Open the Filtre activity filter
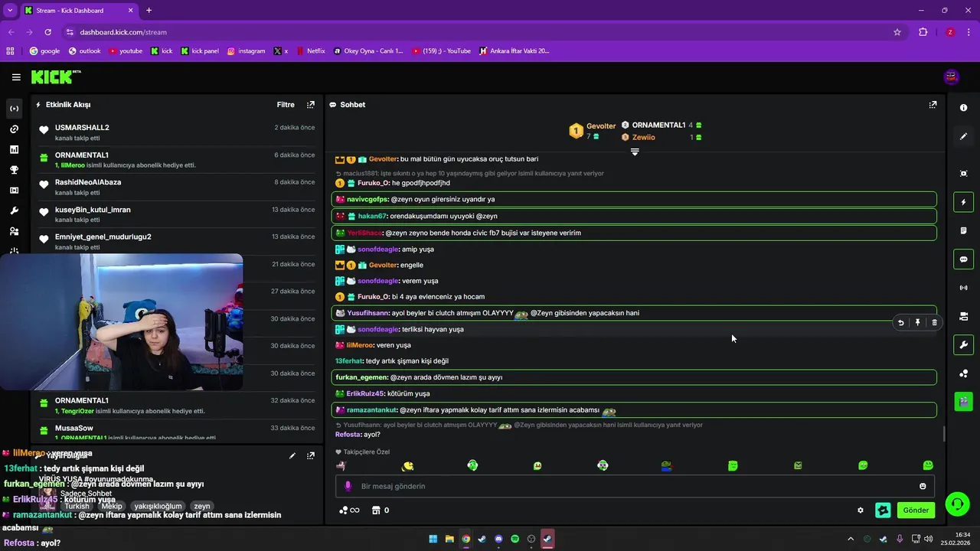 (x=286, y=105)
